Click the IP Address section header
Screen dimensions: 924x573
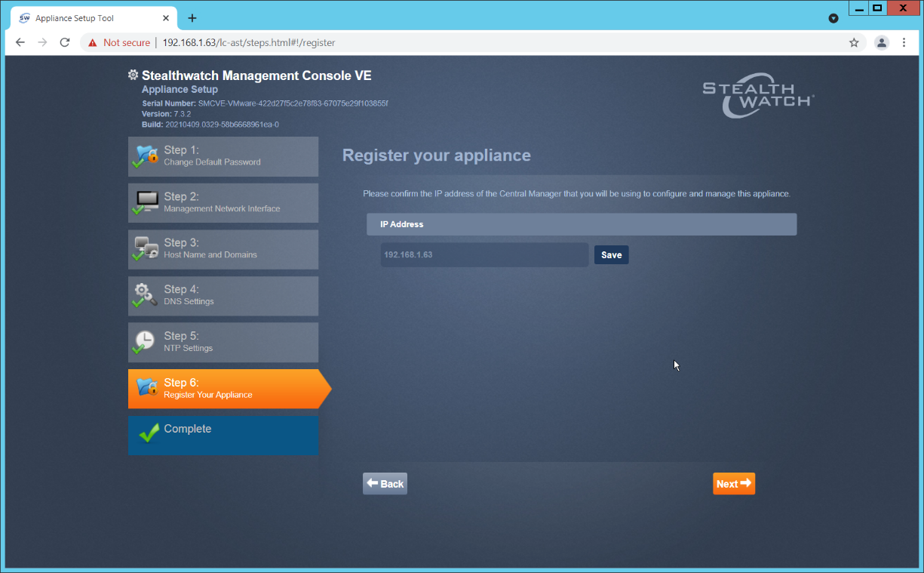pyautogui.click(x=582, y=224)
